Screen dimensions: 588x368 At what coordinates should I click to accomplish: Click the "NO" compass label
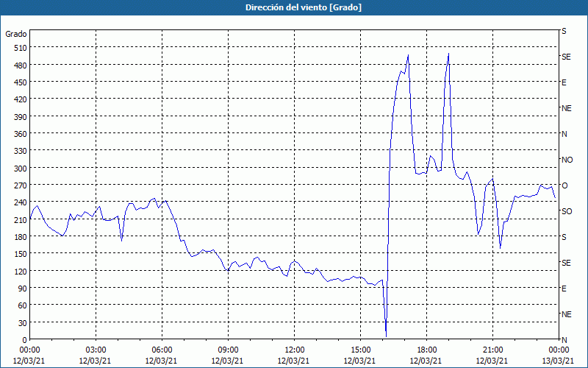[x=567, y=160]
